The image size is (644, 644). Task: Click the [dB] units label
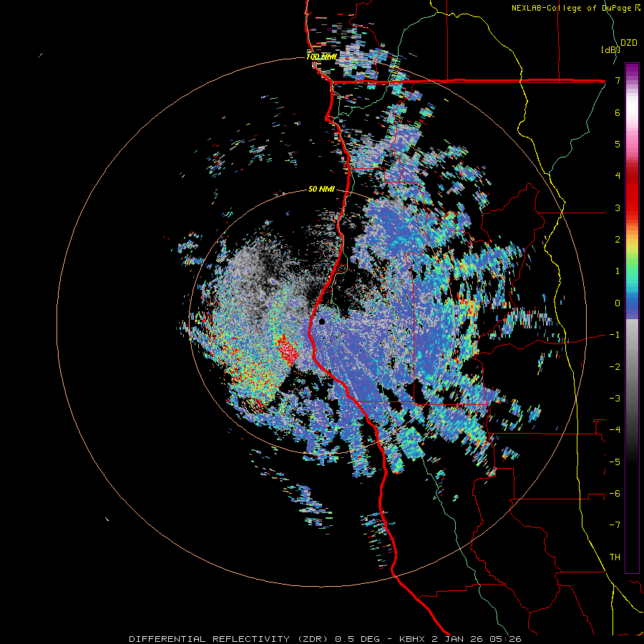coord(610,49)
